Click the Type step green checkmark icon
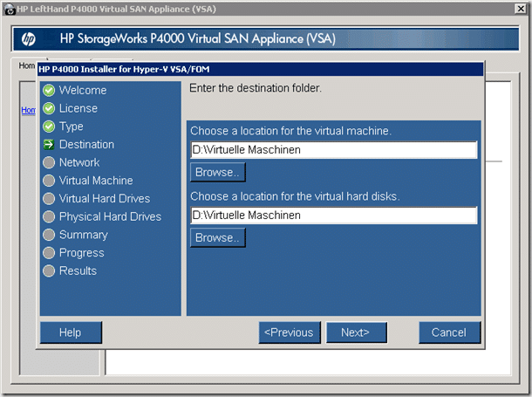Screen dimensions: 532x397 49,127
